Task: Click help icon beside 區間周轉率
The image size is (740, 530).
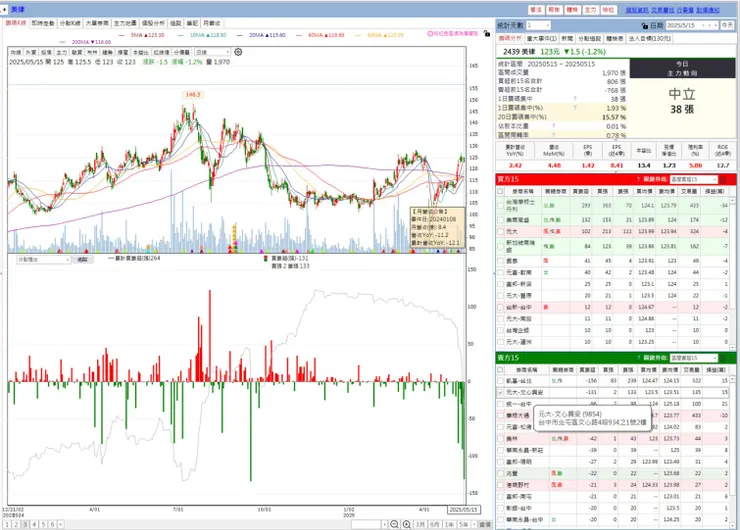Action: (554, 135)
